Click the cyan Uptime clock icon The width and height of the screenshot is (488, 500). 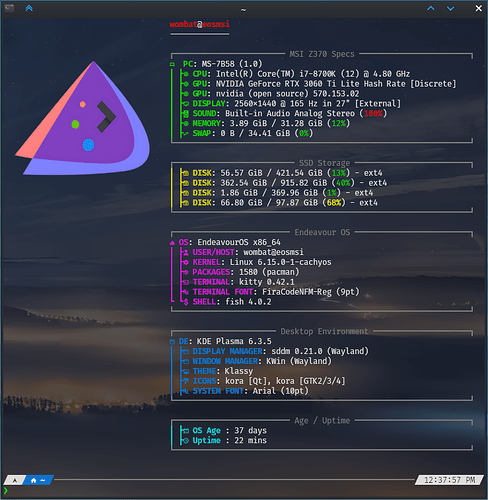coord(186,441)
